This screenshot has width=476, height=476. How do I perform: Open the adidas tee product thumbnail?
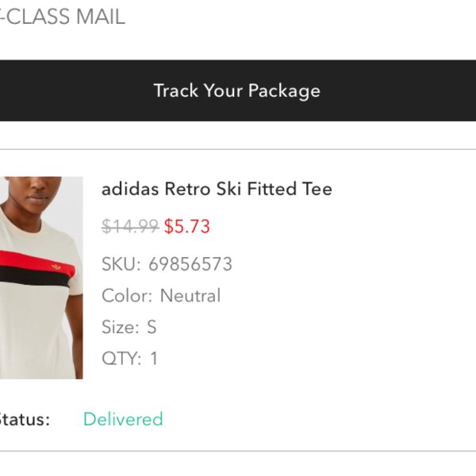41,278
